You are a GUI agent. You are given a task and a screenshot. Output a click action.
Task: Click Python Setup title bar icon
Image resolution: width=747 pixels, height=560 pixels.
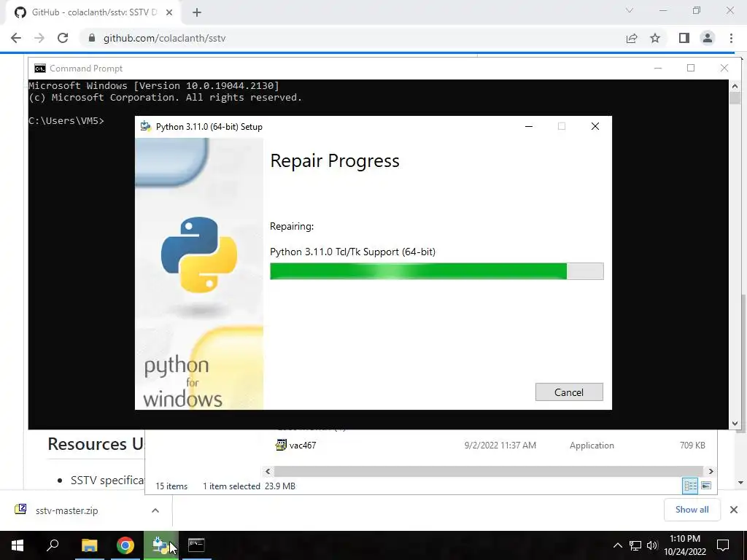click(145, 126)
